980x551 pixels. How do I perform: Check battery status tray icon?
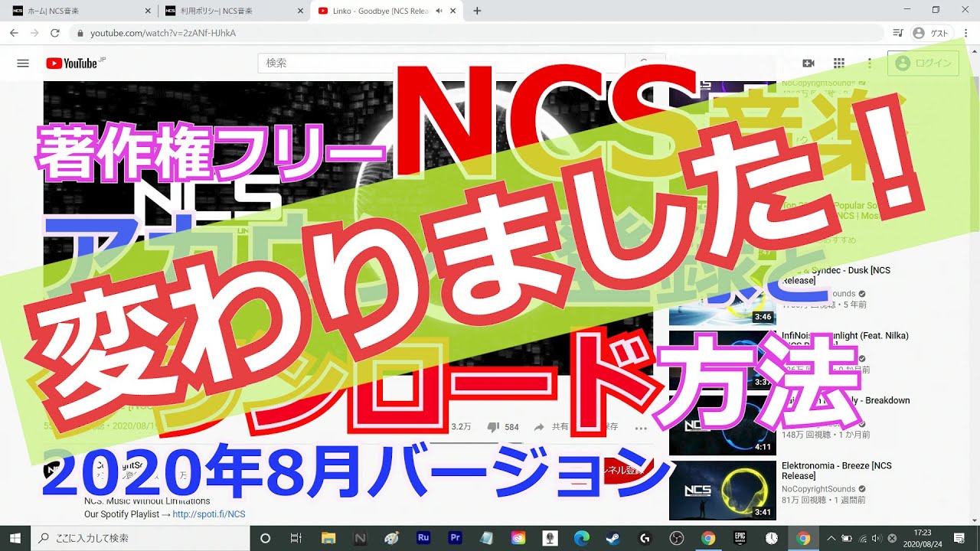pos(848,538)
